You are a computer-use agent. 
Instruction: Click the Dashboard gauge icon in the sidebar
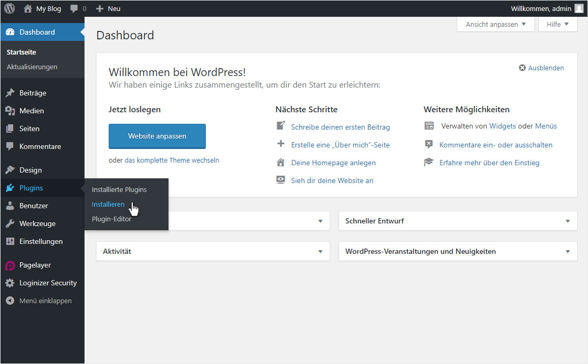(x=10, y=32)
